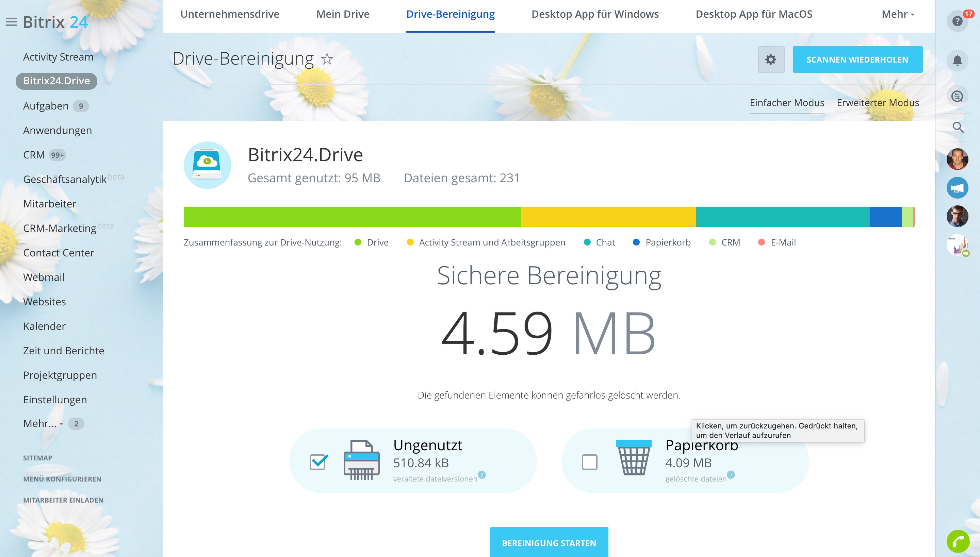This screenshot has width=980, height=557.
Task: Open Anwendungen in sidebar
Action: pyautogui.click(x=58, y=131)
